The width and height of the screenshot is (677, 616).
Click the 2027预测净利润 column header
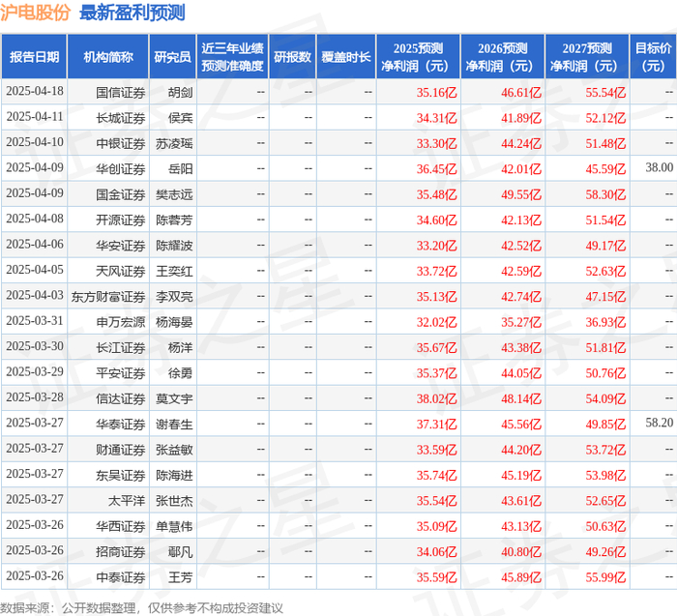[x=587, y=57]
